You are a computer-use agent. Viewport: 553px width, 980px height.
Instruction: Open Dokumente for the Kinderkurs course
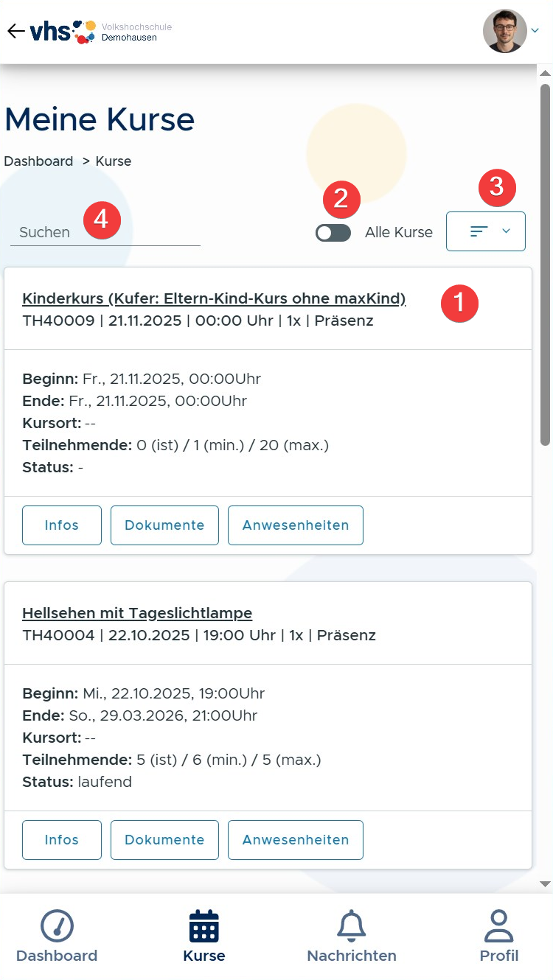click(164, 525)
